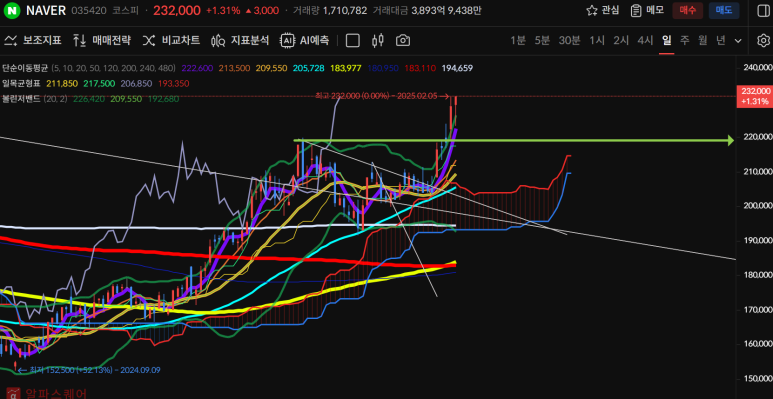773x399 pixels.
Task: Expand the timeframe dropdown chevron
Action: [x=738, y=40]
